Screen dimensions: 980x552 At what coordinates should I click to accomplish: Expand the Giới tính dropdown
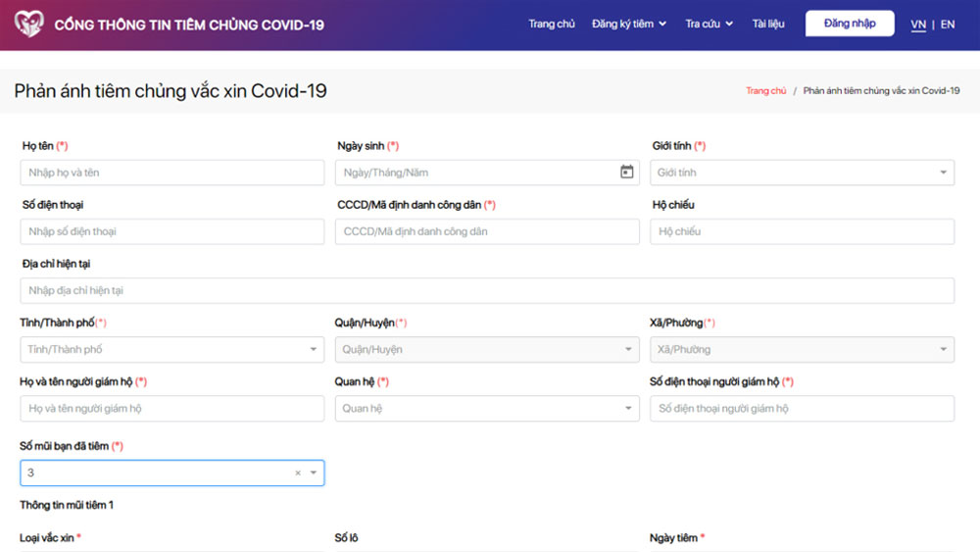point(802,173)
